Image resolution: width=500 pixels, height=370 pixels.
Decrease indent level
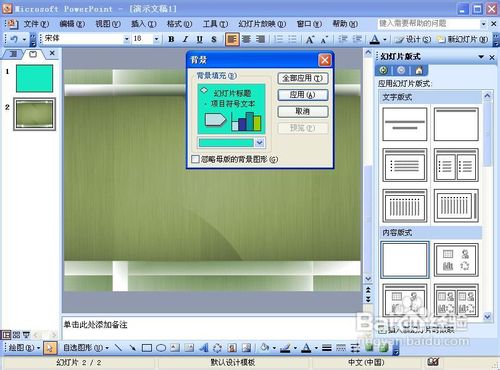(x=342, y=39)
